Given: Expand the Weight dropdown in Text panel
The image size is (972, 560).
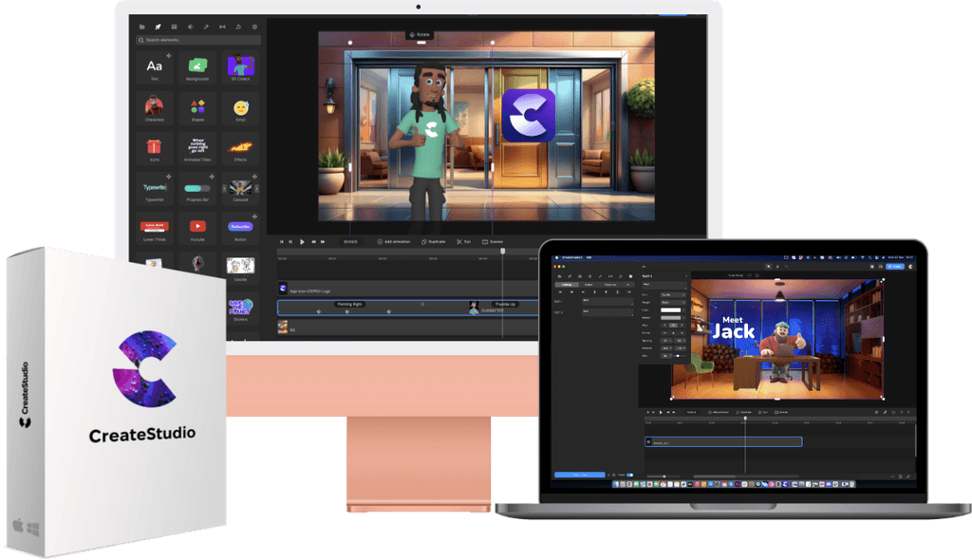Looking at the screenshot, I should [671, 303].
